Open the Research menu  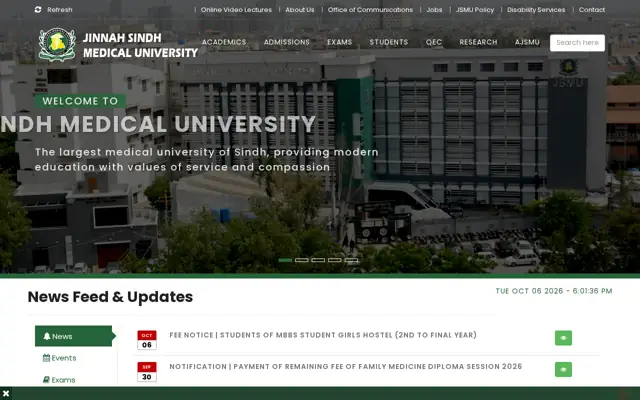click(x=478, y=42)
